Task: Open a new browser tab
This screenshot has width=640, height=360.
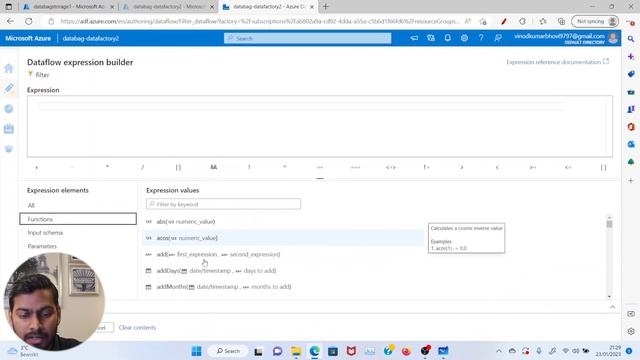Action: 325,7
